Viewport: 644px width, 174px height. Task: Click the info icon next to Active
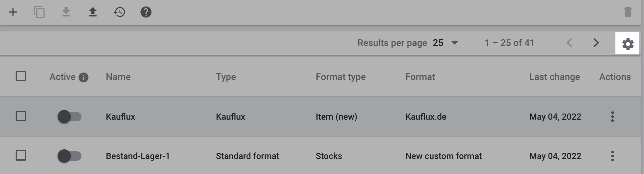(x=83, y=78)
